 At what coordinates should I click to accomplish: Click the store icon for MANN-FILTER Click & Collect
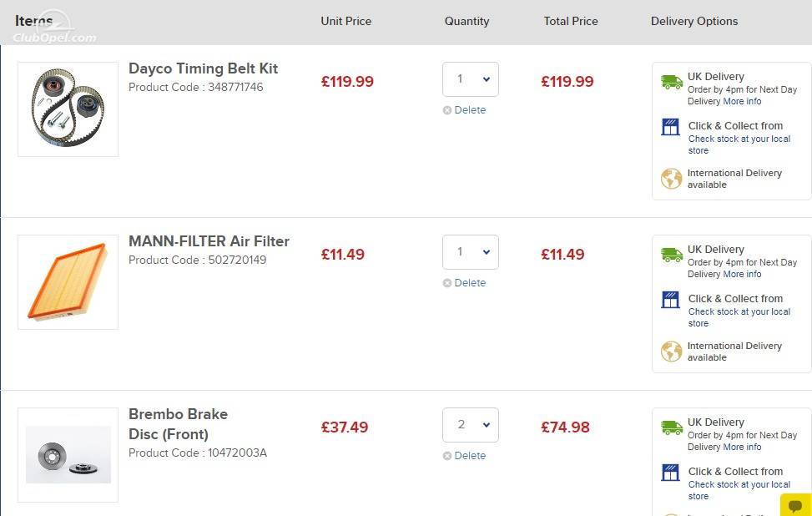[x=670, y=300]
